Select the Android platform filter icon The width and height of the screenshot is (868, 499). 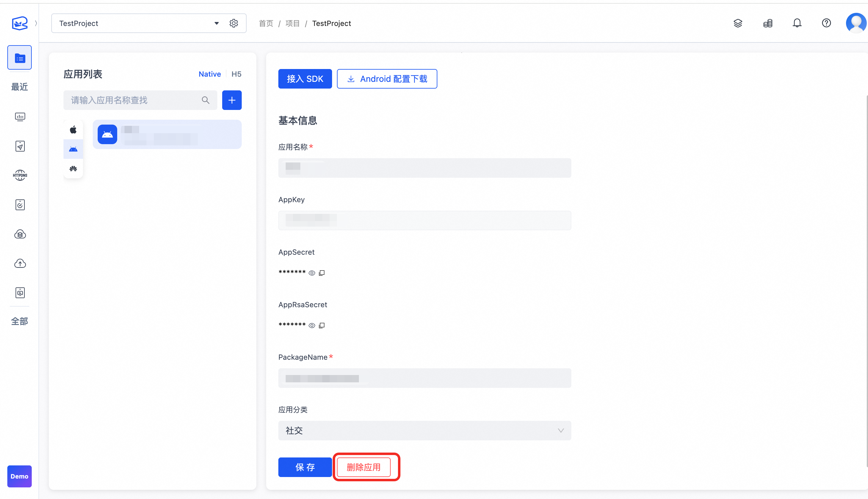tap(73, 149)
